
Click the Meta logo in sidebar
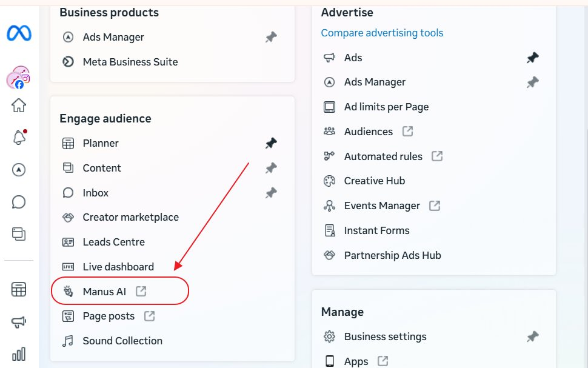pyautogui.click(x=19, y=34)
